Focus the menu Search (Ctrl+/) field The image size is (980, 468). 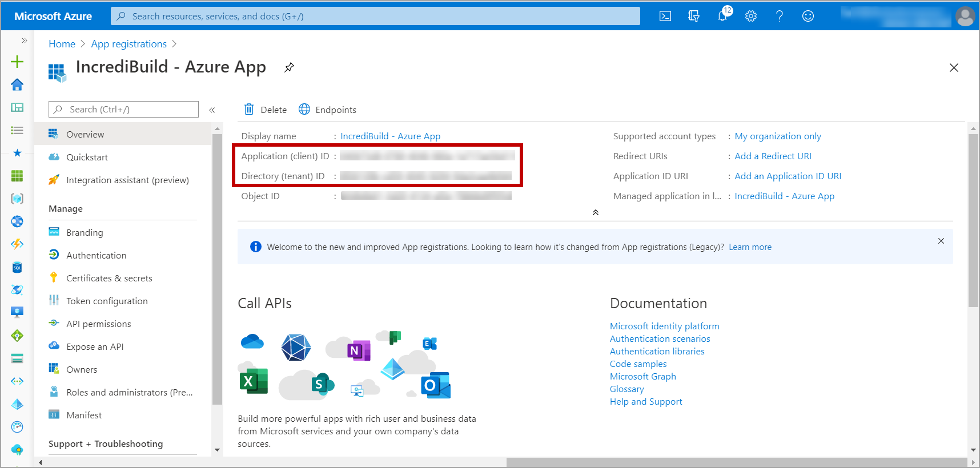tap(123, 109)
